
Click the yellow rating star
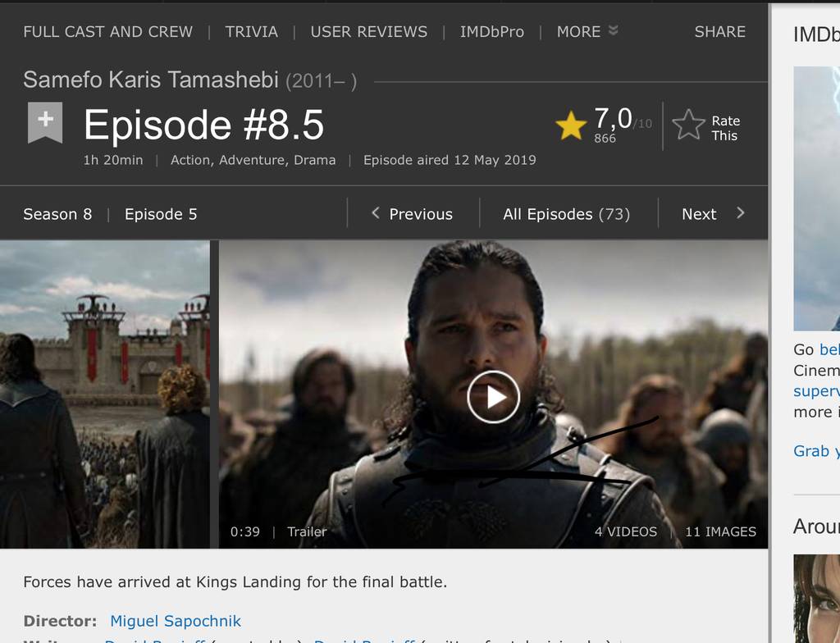tap(571, 125)
